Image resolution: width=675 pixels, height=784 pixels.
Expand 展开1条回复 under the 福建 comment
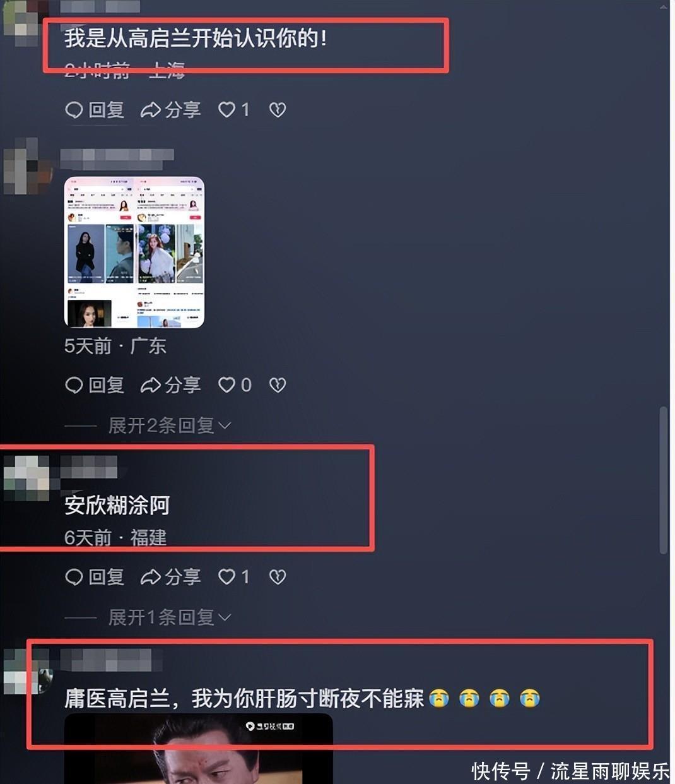[x=169, y=617]
